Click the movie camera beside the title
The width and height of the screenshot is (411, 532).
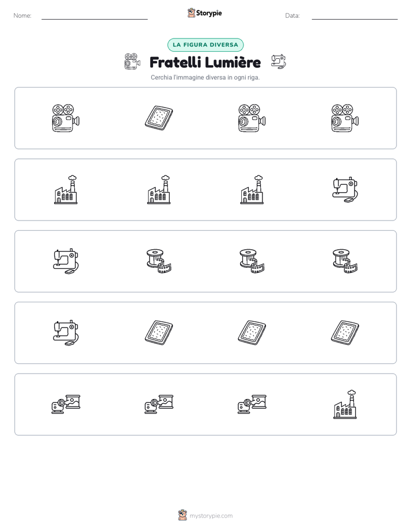click(x=132, y=62)
